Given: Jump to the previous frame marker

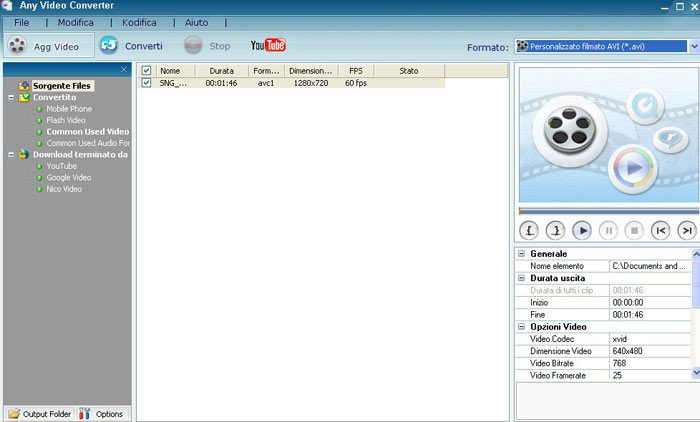Looking at the screenshot, I should coord(659,230).
